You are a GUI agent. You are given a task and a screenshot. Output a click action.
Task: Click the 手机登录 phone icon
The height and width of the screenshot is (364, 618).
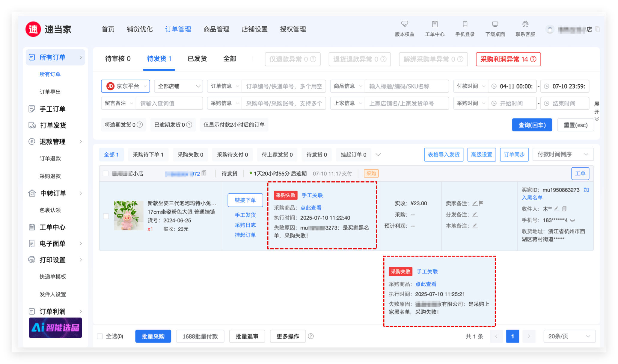[x=465, y=24]
